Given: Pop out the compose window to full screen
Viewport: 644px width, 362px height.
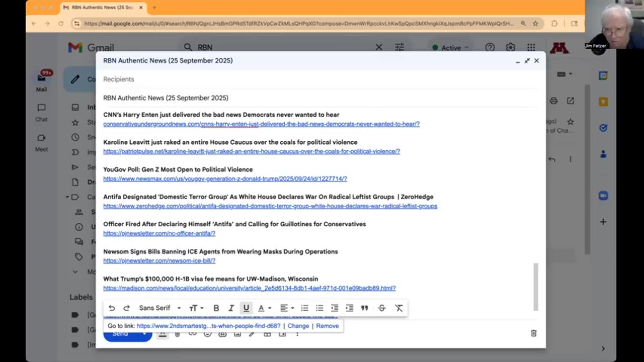Looking at the screenshot, I should click(x=527, y=60).
